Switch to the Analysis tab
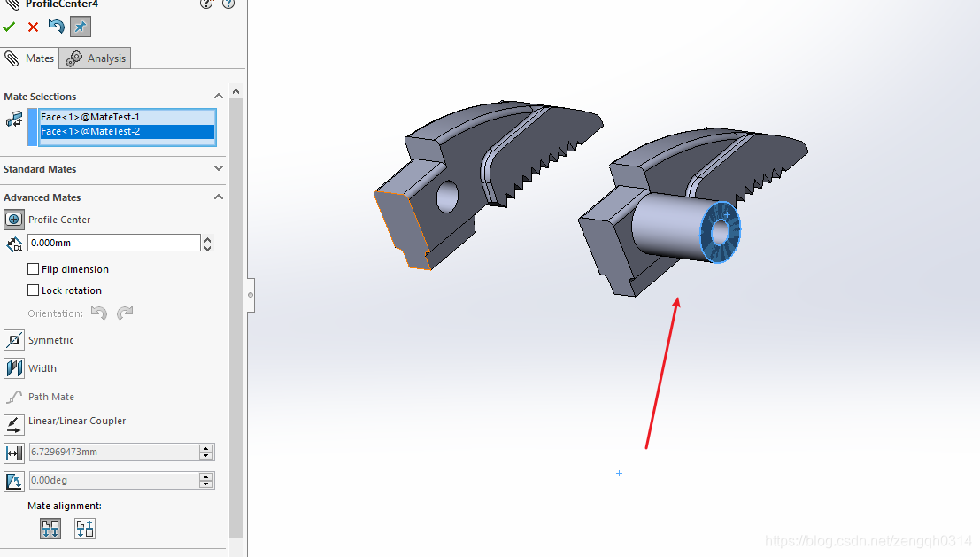 (x=95, y=58)
